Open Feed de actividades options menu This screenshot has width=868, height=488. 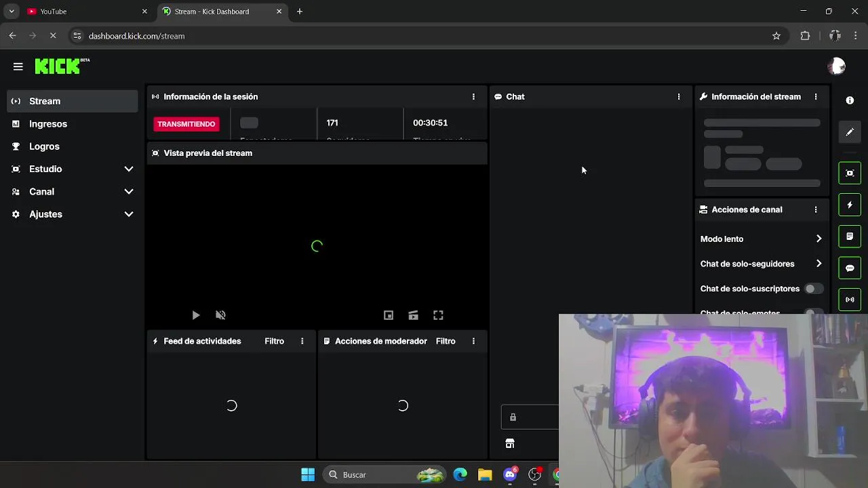302,342
